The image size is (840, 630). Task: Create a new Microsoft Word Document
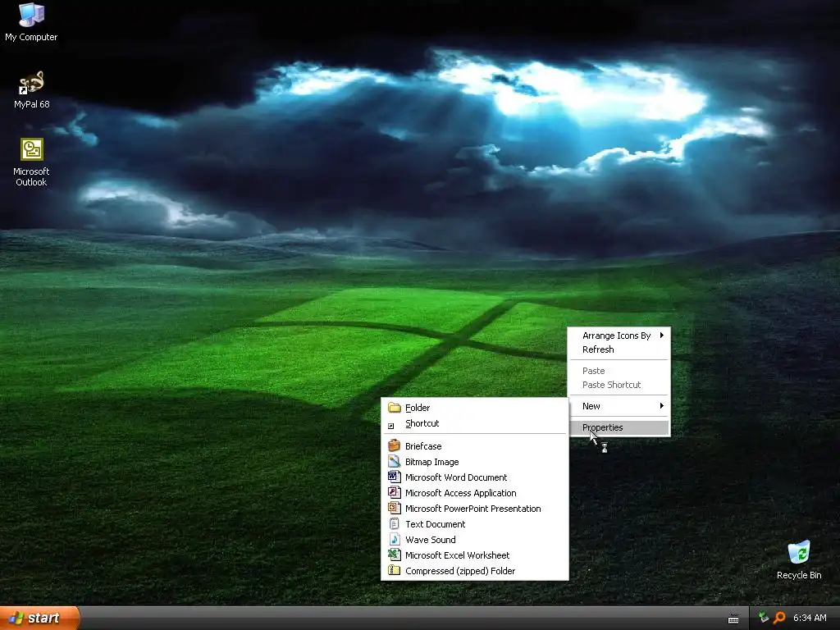point(475,477)
